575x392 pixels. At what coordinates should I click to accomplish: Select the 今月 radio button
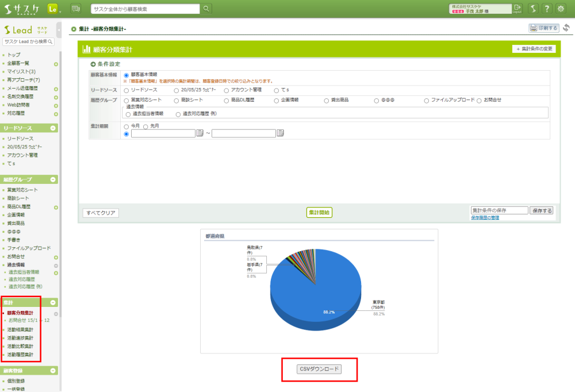point(126,126)
